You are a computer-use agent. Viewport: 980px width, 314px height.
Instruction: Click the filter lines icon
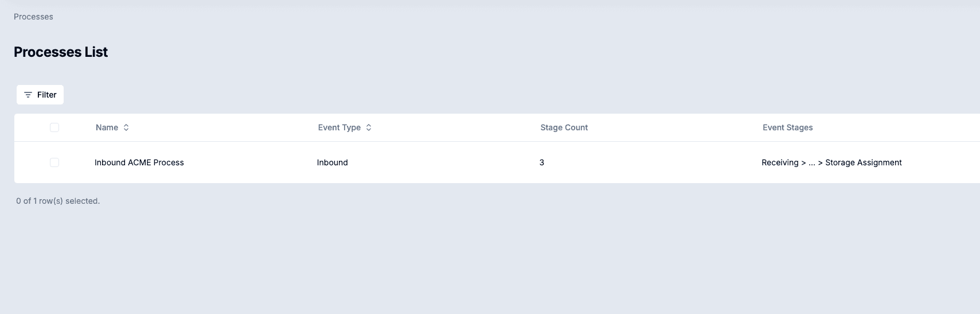point(28,95)
